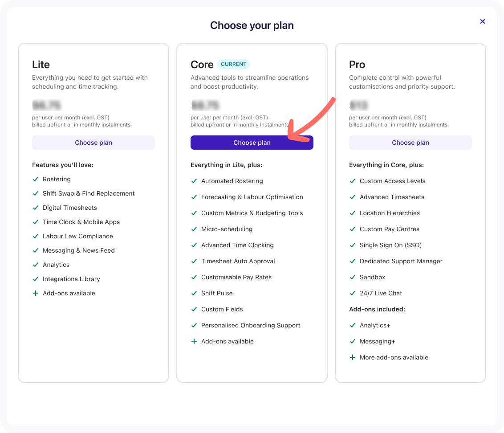Click the Integrations Library feature

pos(71,279)
